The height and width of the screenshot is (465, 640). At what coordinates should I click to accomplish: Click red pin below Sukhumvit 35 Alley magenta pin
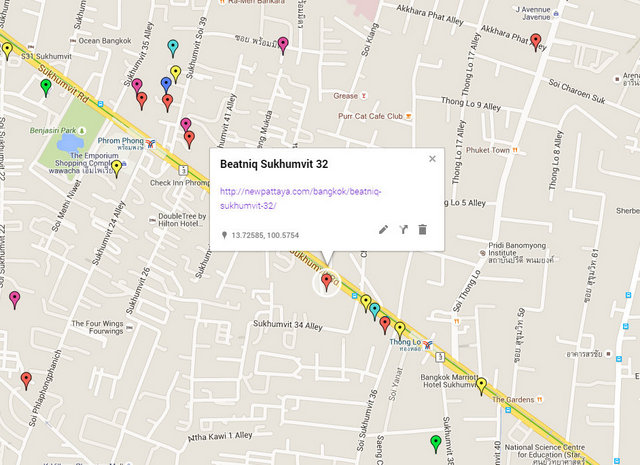(142, 101)
